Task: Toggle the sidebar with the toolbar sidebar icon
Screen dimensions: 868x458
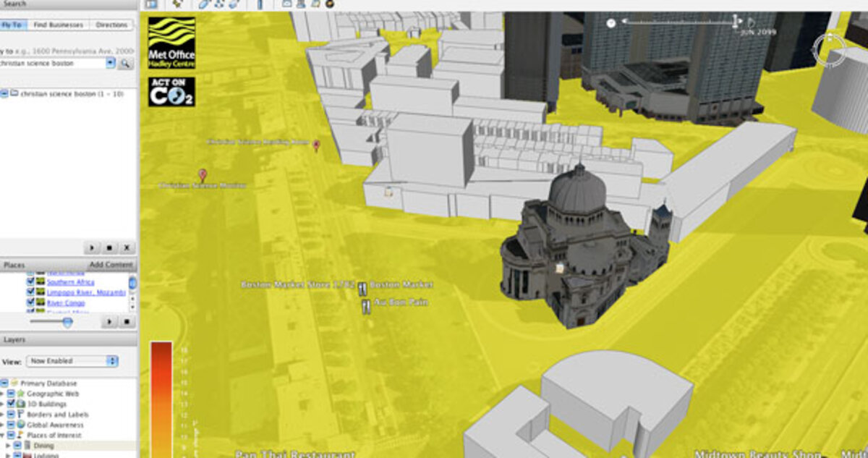Action: pyautogui.click(x=151, y=4)
